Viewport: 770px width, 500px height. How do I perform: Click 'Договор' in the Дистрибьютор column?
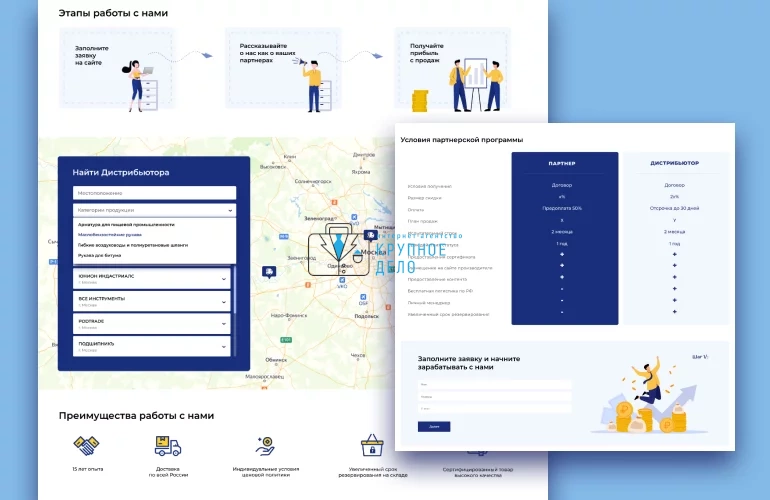coord(674,185)
